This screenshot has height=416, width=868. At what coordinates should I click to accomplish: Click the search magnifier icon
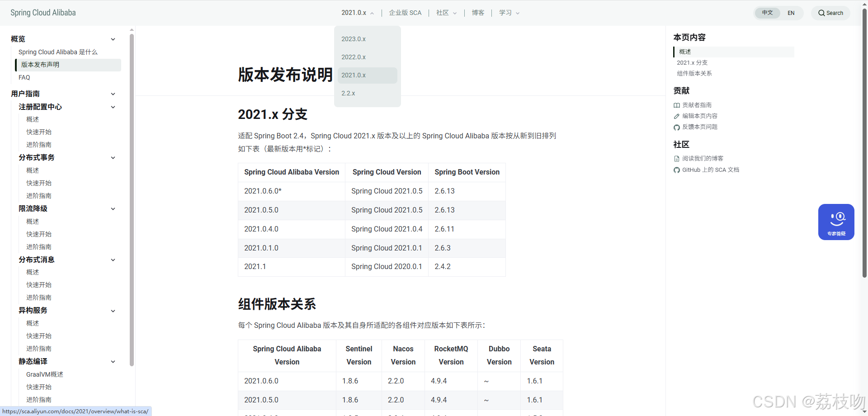[x=821, y=13]
